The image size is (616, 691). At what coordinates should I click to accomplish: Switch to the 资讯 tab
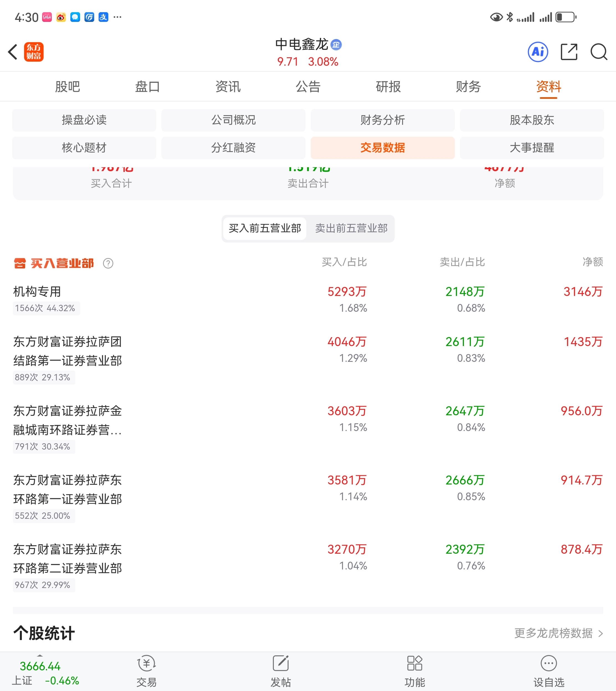point(228,87)
